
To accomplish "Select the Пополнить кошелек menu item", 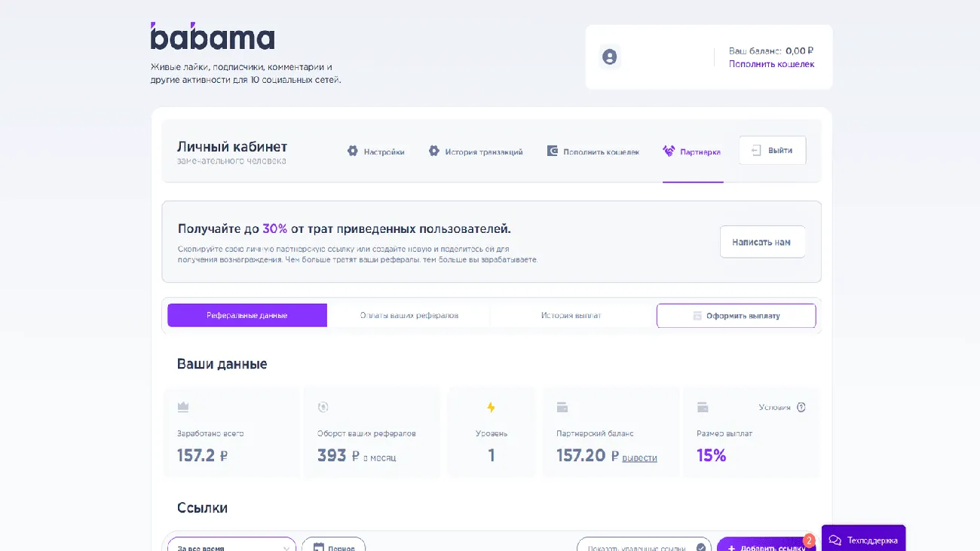I will coord(593,152).
